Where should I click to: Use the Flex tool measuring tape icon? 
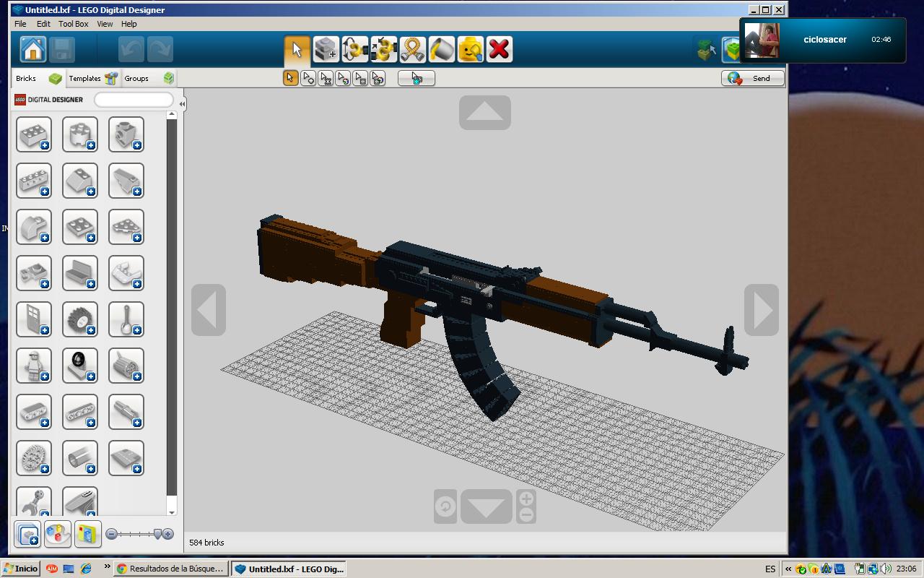click(x=413, y=49)
